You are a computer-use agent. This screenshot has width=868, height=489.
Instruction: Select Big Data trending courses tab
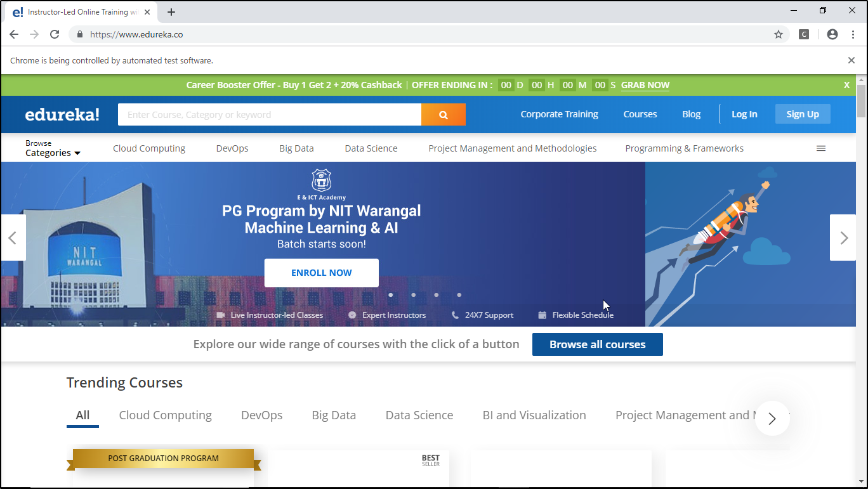point(334,415)
